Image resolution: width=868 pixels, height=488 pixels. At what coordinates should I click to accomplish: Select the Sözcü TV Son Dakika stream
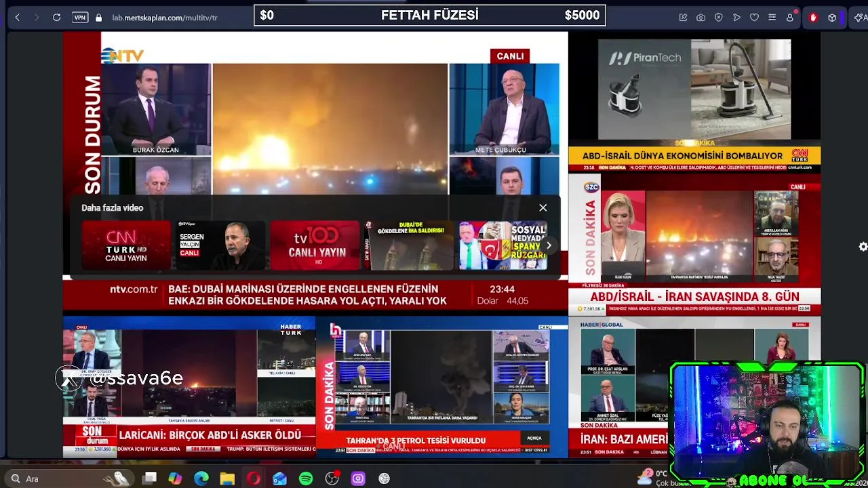(694, 244)
